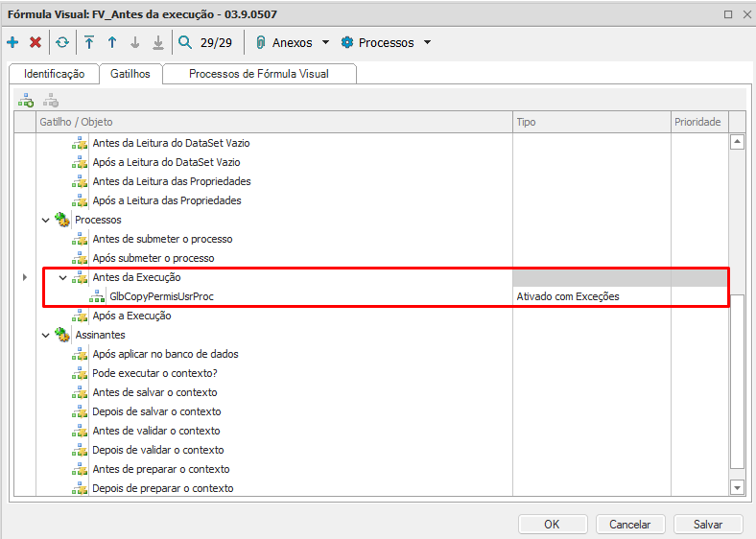756x539 pixels.
Task: Open the Anexos dropdown arrow
Action: [325, 42]
